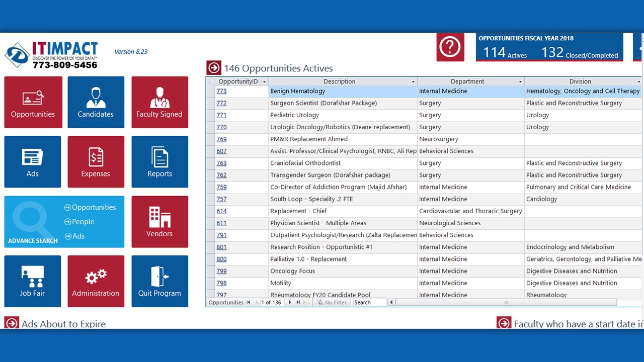Click the record navigator Search box

point(369,303)
